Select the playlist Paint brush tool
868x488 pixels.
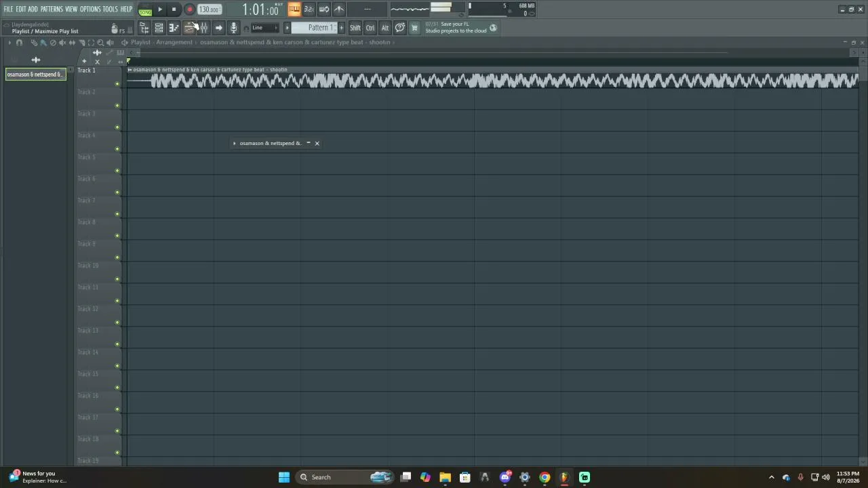43,43
